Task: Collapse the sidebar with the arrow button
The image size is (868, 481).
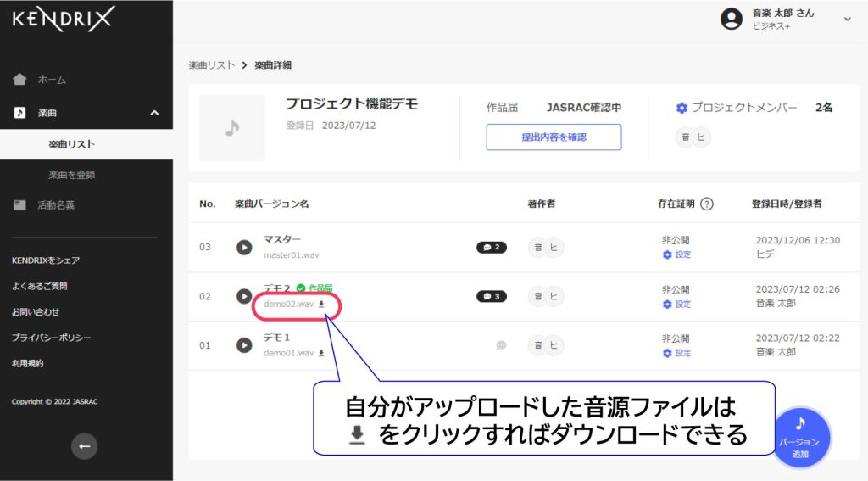Action: click(x=84, y=446)
